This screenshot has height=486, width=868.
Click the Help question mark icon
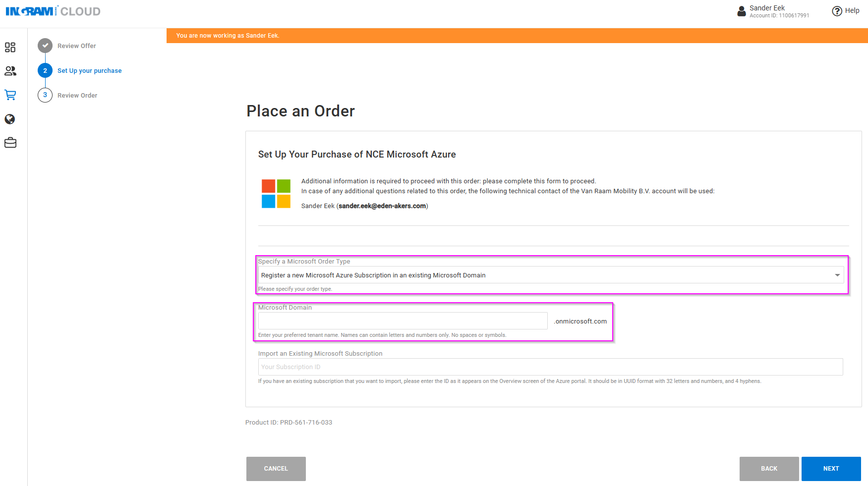837,11
